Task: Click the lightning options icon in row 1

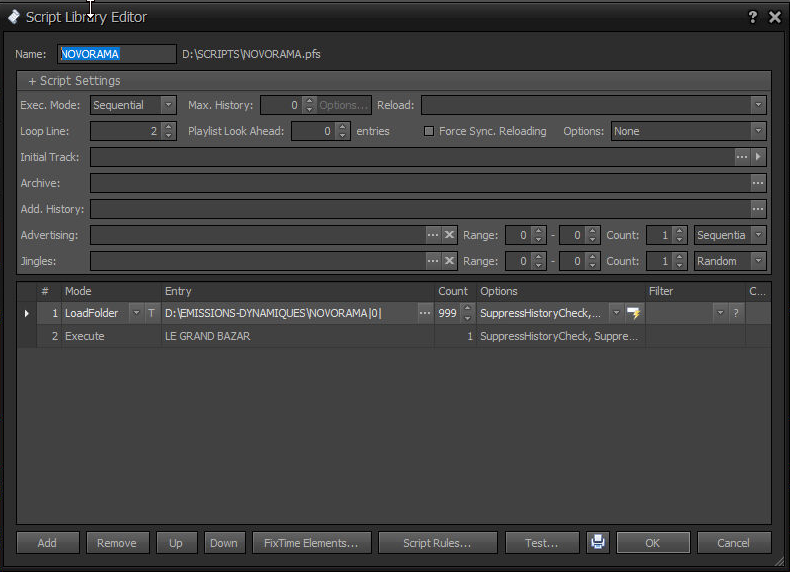Action: [633, 313]
